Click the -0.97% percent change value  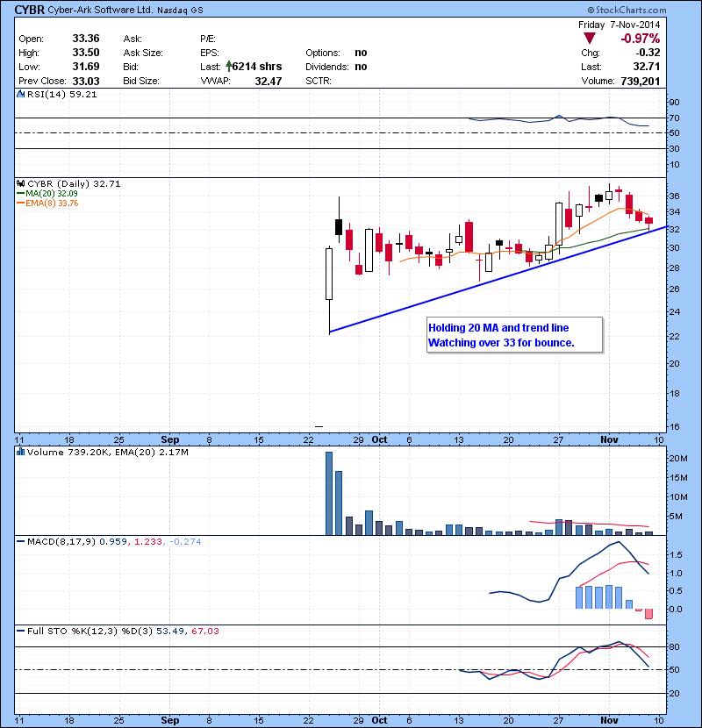point(641,39)
